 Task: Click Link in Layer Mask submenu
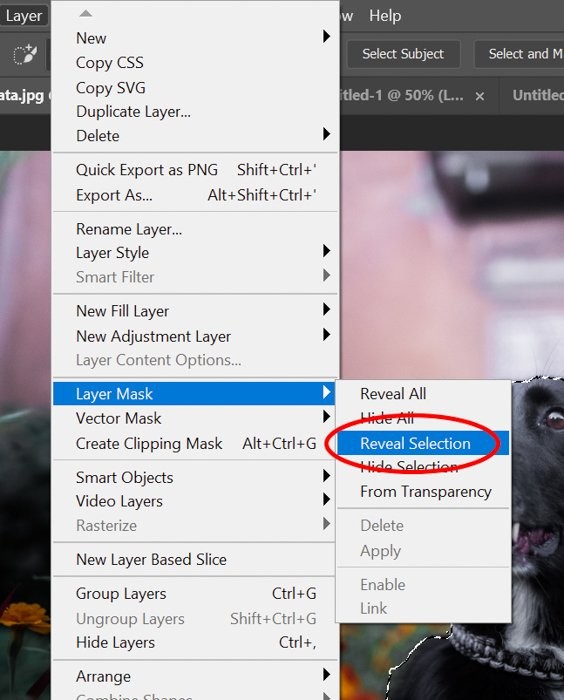click(x=423, y=608)
